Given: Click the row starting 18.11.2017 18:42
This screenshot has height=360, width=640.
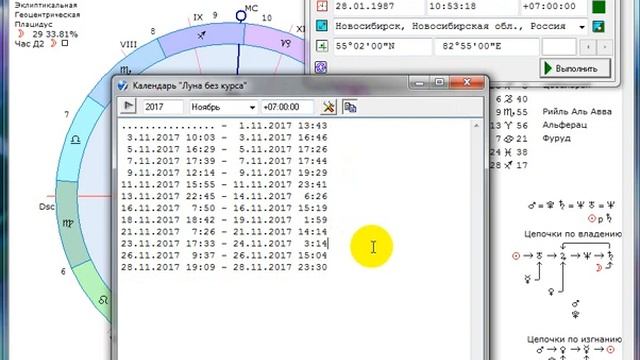Looking at the screenshot, I should [224, 220].
